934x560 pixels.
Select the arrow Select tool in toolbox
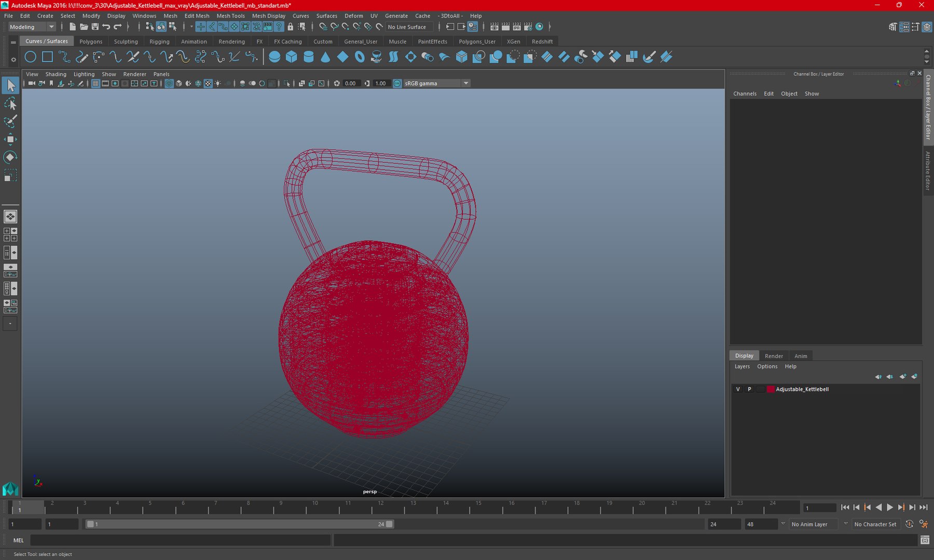click(x=10, y=86)
